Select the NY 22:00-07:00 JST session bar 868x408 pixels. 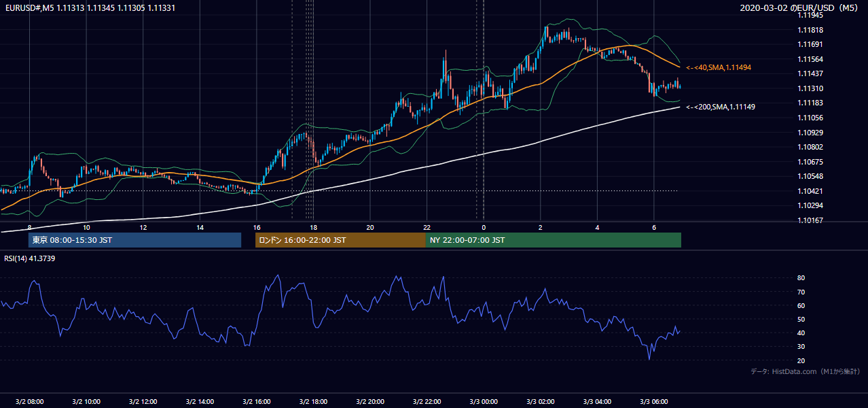[554, 240]
